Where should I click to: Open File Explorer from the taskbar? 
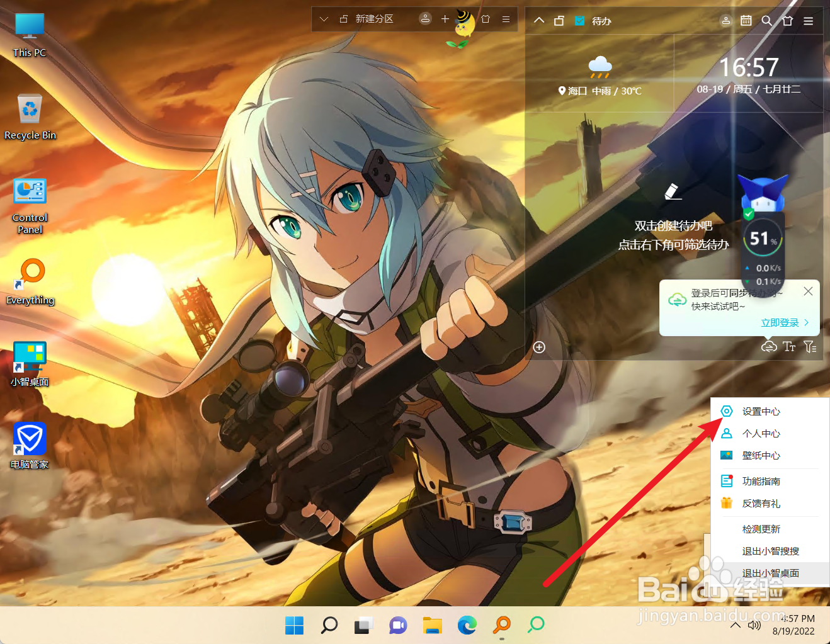433,625
